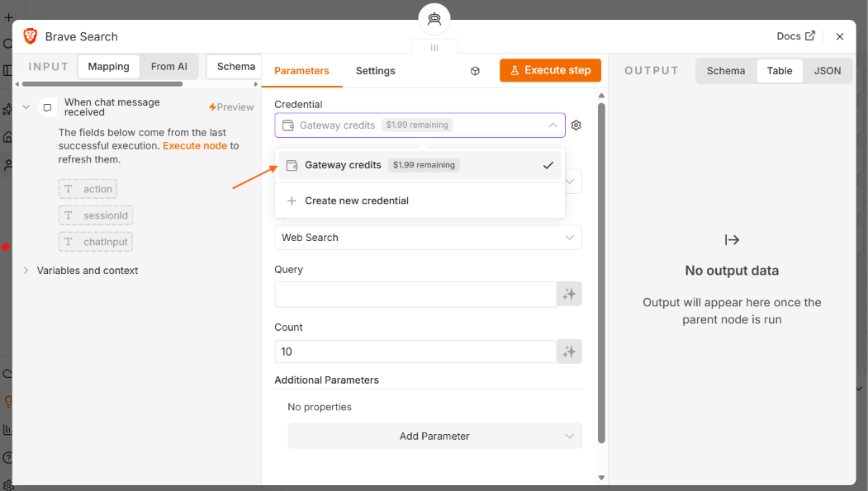
Task: Click the No properties text
Action: pyautogui.click(x=320, y=407)
